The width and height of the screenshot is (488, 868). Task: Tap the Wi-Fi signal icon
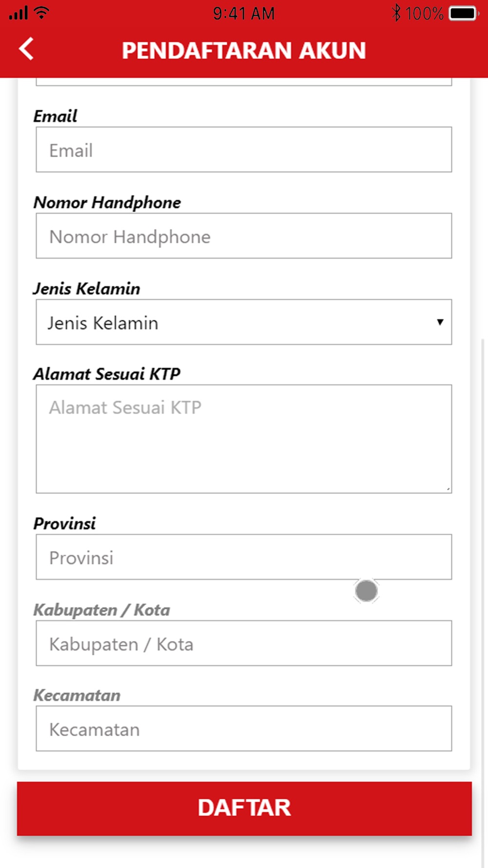(42, 12)
